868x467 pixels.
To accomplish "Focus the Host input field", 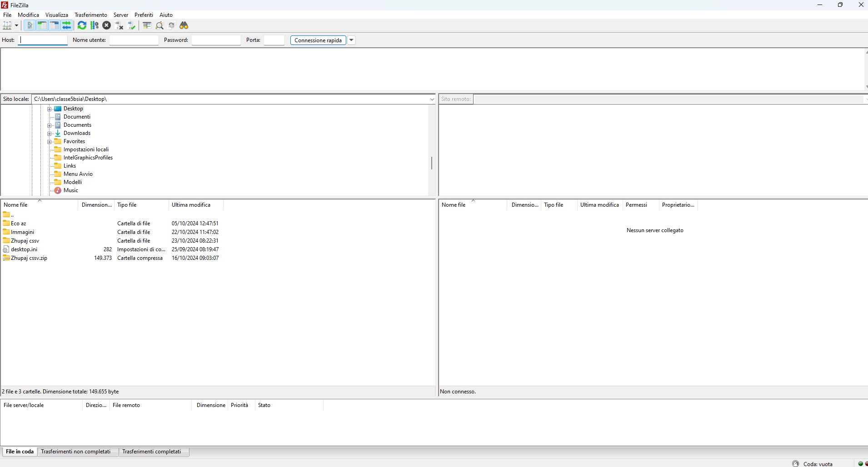I will (43, 40).
